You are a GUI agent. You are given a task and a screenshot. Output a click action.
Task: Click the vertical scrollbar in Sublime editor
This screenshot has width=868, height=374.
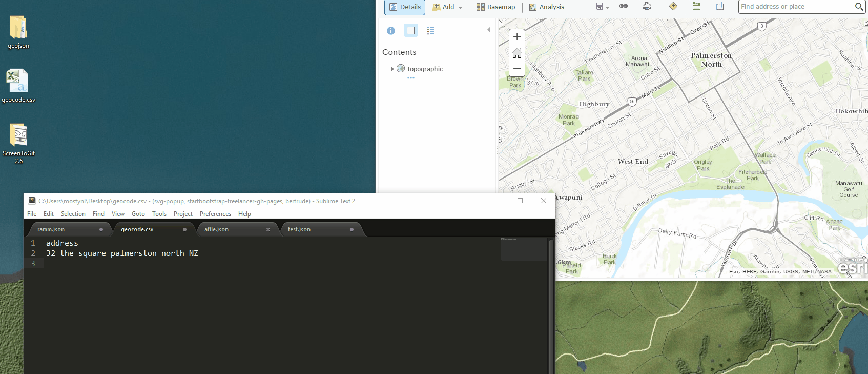point(551,305)
